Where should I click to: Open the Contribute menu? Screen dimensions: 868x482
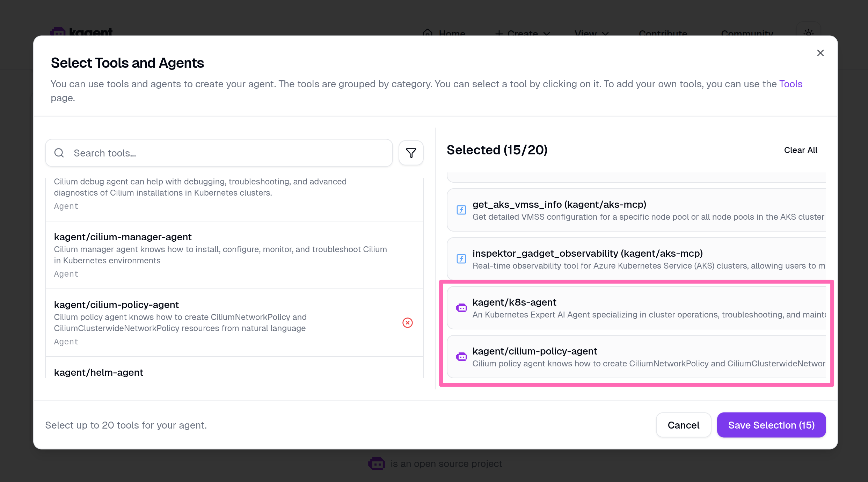point(663,33)
